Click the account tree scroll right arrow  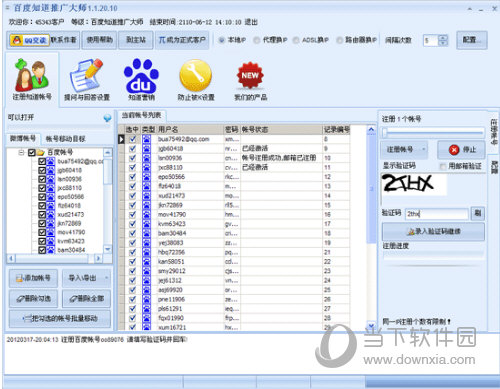point(98,258)
